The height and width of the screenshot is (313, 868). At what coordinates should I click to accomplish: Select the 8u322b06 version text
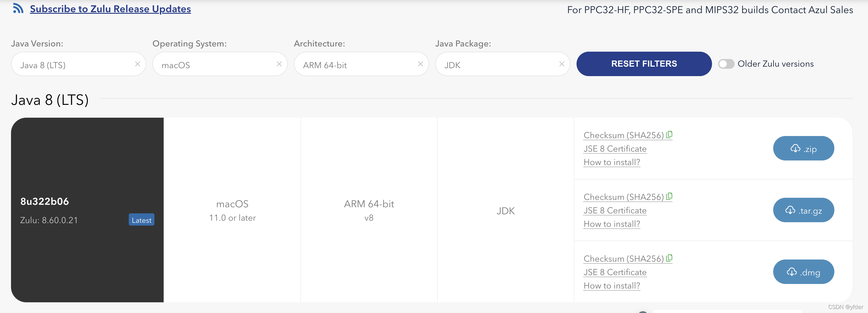(x=44, y=201)
